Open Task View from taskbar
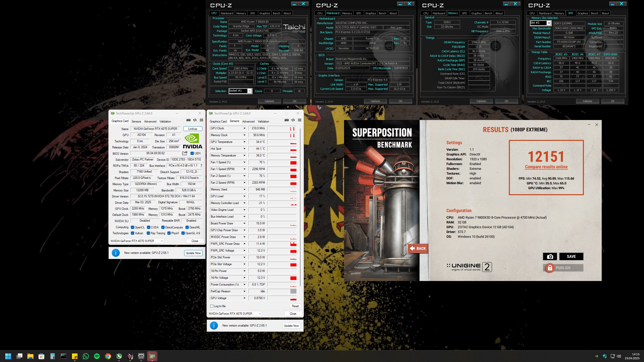The image size is (644, 362). [19, 356]
